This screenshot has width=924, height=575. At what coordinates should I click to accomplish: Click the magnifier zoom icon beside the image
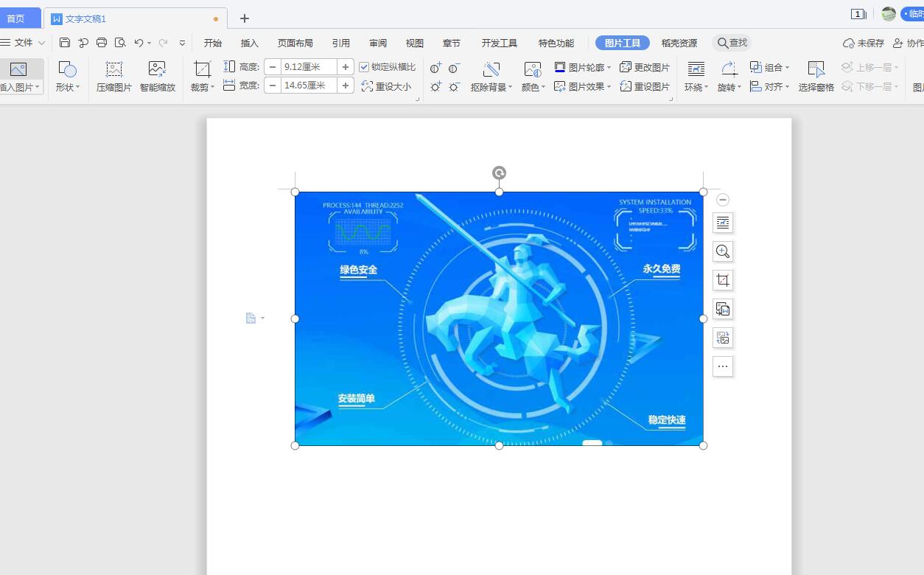tap(723, 251)
